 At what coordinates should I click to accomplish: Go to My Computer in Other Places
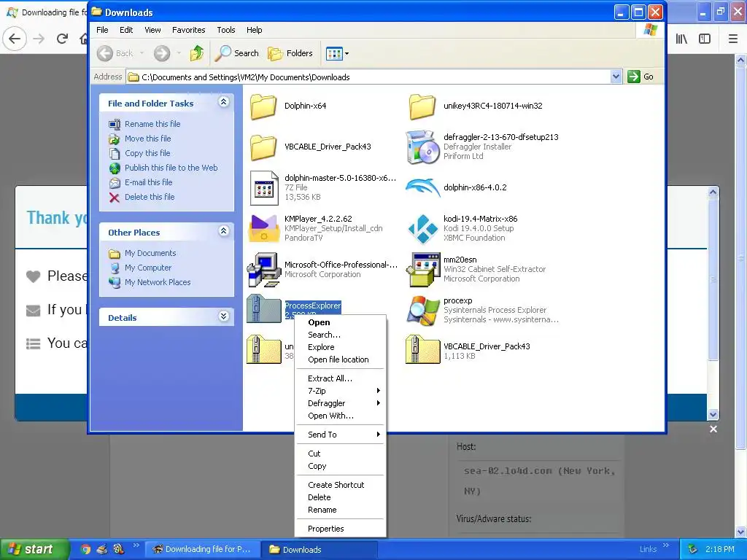[148, 268]
